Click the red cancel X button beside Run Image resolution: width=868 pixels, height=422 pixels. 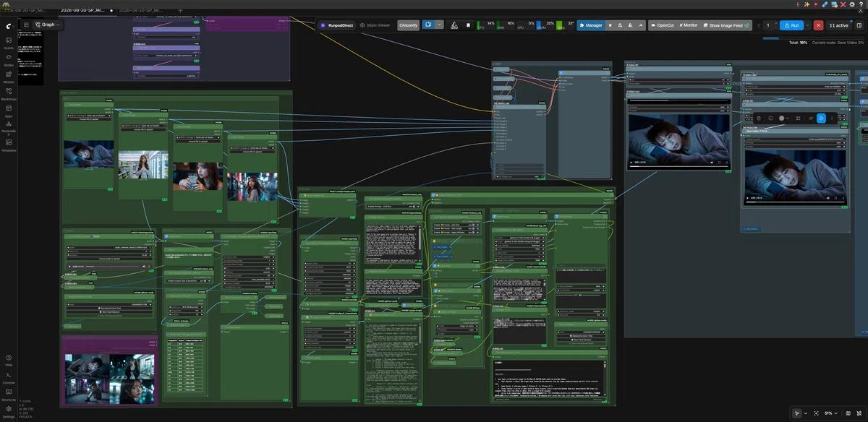click(x=818, y=25)
